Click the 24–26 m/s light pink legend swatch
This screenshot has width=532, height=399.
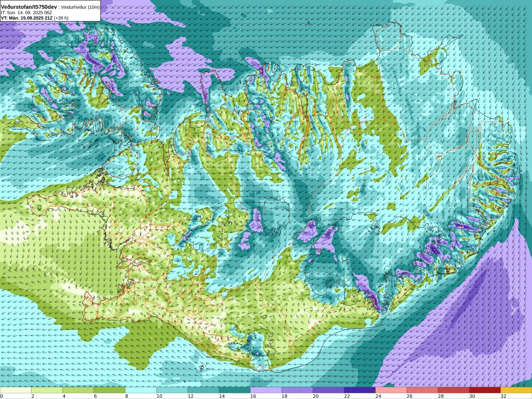click(391, 390)
